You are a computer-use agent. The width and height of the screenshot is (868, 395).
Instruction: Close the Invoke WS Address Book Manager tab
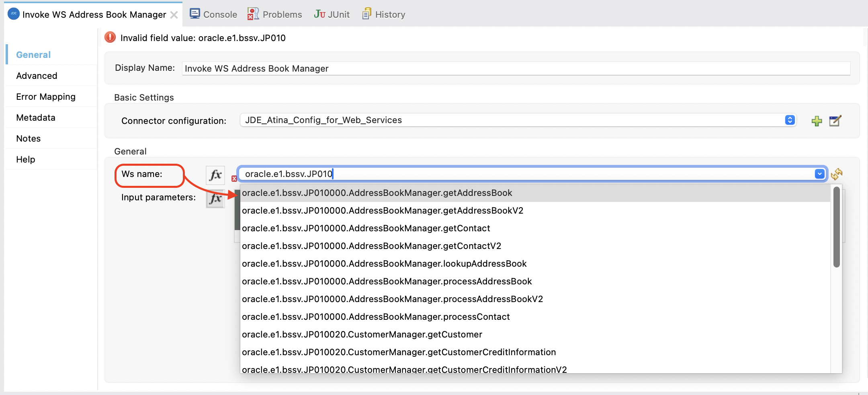click(x=174, y=15)
